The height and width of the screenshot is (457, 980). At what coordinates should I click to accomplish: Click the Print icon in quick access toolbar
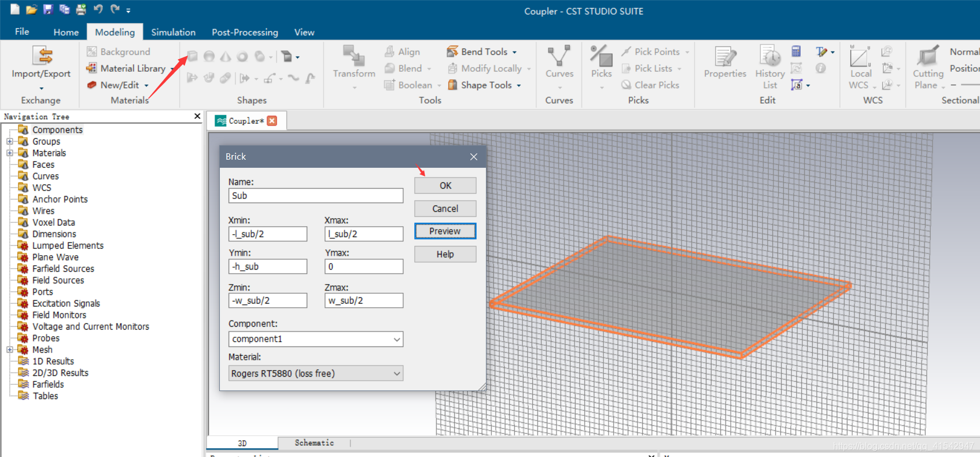(x=81, y=9)
